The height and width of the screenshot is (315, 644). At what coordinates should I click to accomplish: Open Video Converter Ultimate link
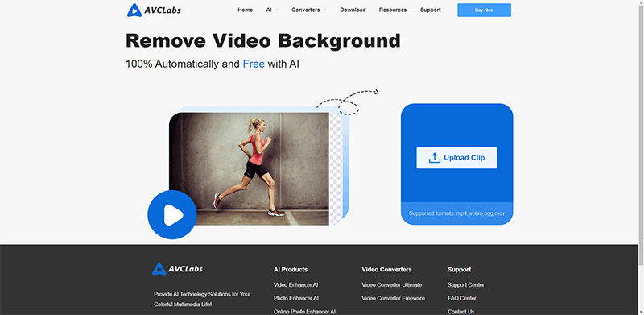click(x=392, y=284)
